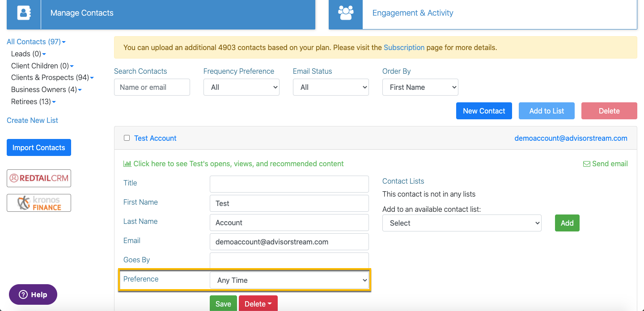Click the Goes By input field
The width and height of the screenshot is (644, 311).
coord(289,260)
